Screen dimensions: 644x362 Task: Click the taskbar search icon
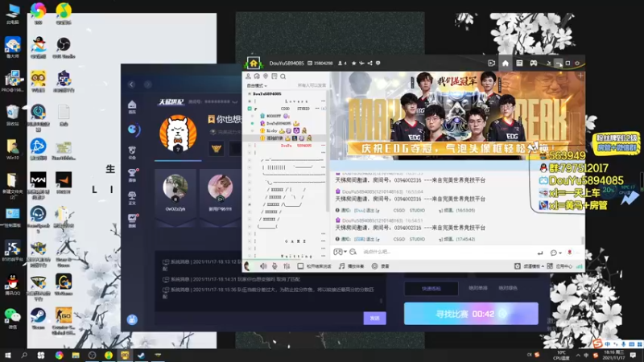[24, 356]
